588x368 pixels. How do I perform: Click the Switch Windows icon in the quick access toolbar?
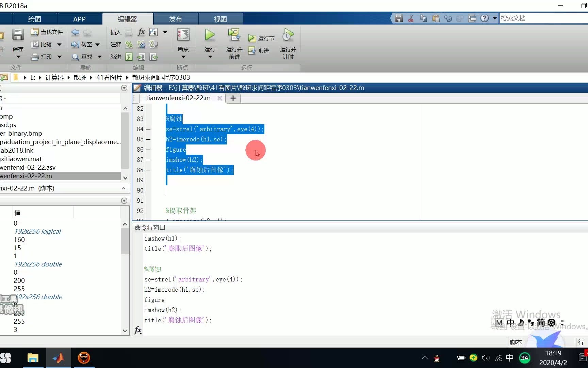[x=472, y=18]
